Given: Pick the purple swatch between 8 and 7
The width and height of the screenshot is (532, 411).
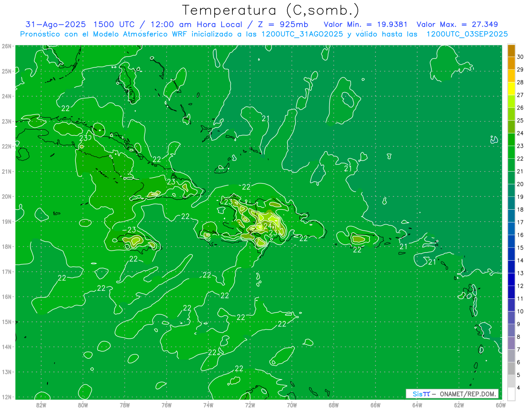Looking at the screenshot, I should pos(511,343).
